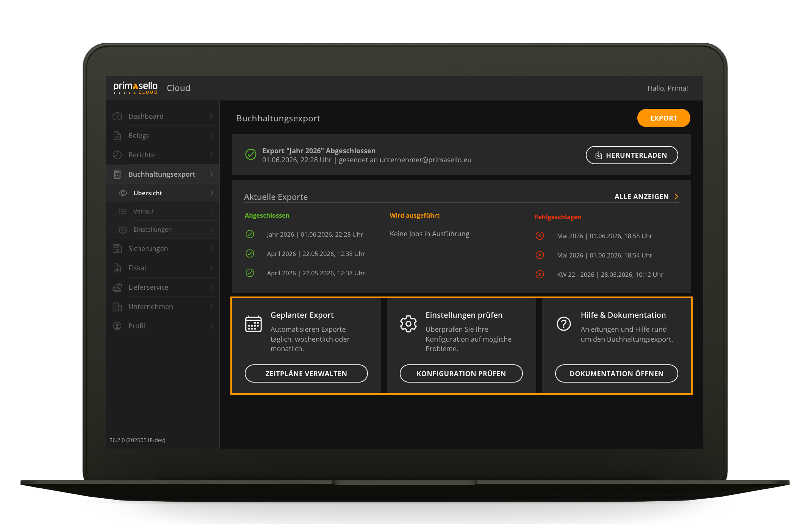
Task: Collapse the Buchhaltungsexport chevron
Action: (x=211, y=174)
